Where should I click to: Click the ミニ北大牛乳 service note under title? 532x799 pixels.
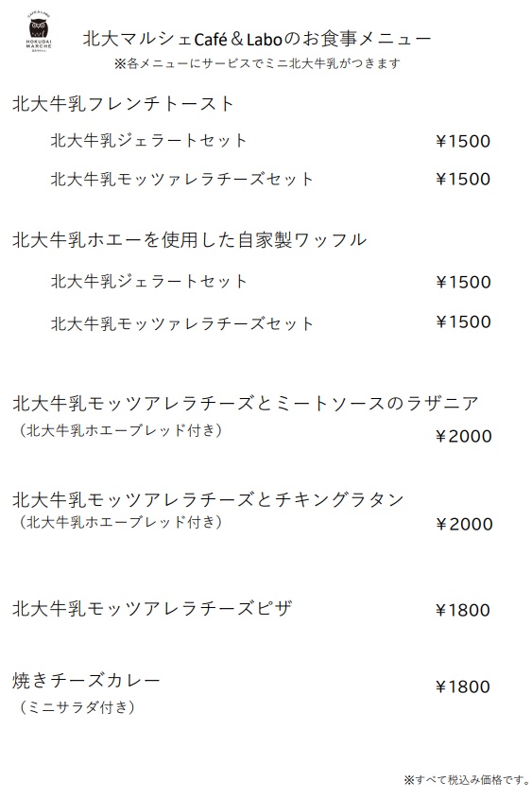pos(257,63)
